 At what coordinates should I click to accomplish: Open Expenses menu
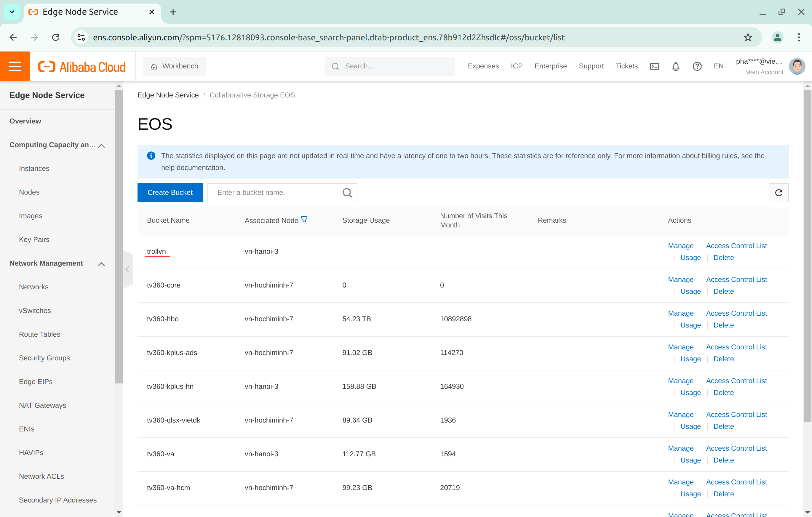pos(483,66)
